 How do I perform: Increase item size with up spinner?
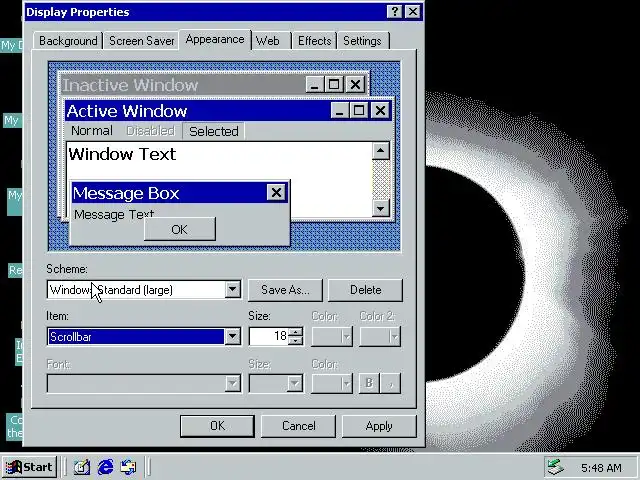pyautogui.click(x=296, y=331)
